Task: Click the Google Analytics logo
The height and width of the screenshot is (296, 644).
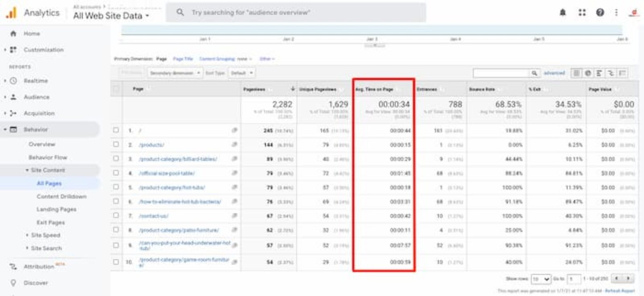Action: (11, 12)
